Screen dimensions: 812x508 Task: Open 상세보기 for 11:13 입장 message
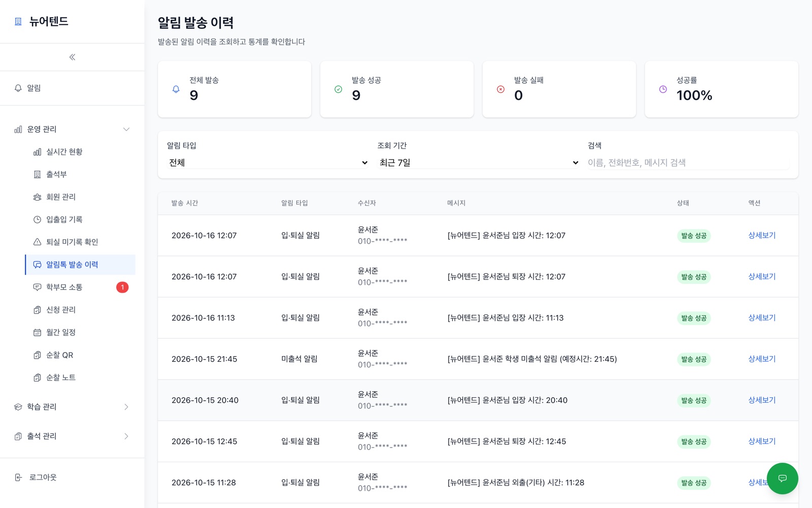point(762,317)
